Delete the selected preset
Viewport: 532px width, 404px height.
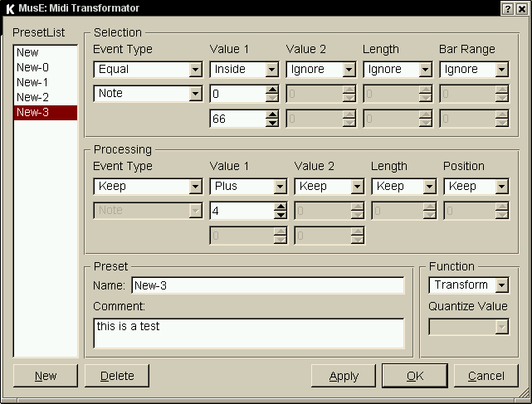116,376
